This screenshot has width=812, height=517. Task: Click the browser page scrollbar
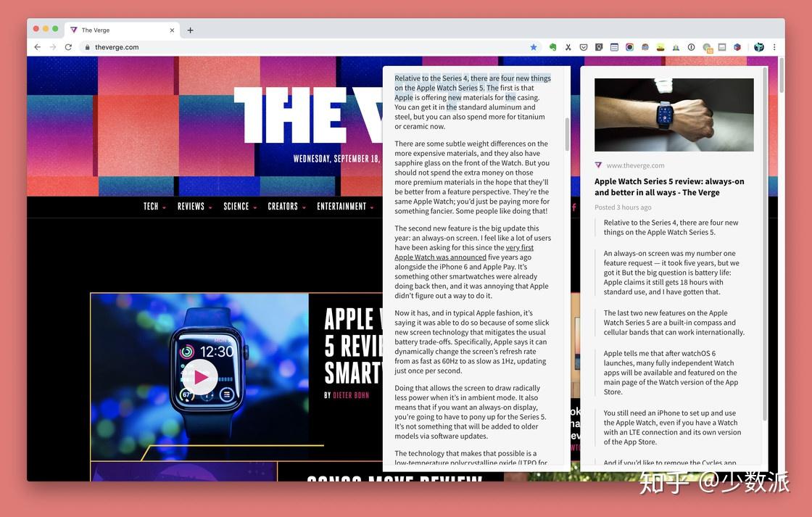point(782,75)
